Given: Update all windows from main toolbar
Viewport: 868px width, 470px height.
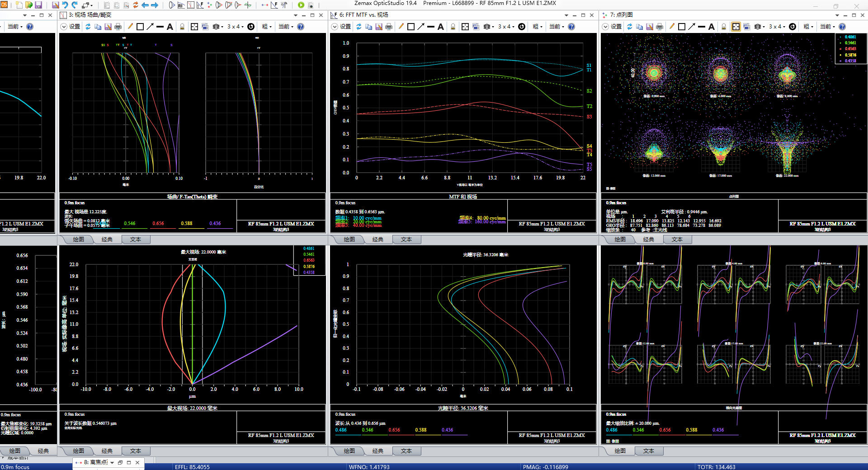Looking at the screenshot, I should 135,5.
